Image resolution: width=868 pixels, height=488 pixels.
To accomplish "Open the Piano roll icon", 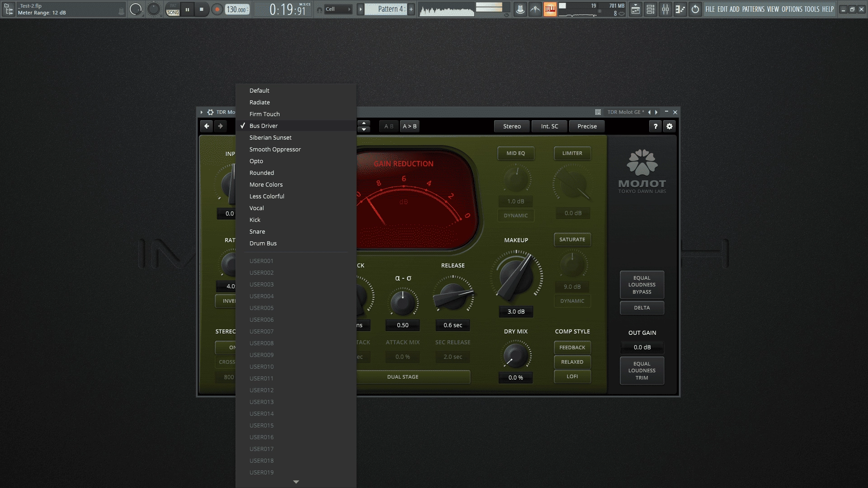I will point(680,9).
